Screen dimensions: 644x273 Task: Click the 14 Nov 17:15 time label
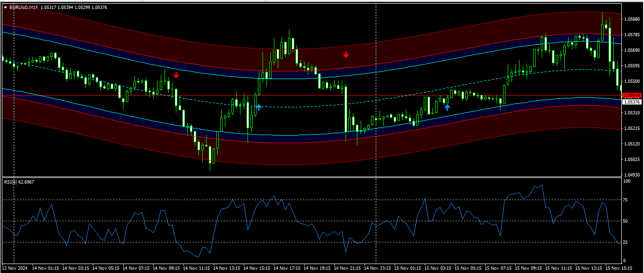(287, 268)
